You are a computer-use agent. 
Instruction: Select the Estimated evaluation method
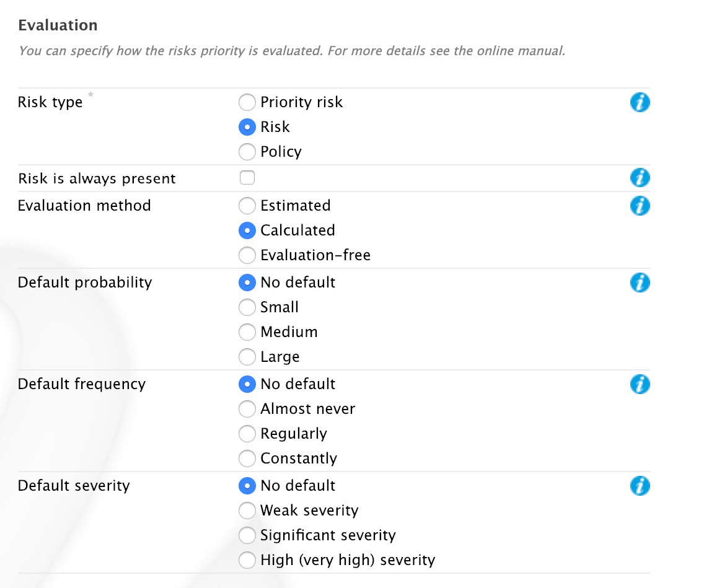coord(247,206)
